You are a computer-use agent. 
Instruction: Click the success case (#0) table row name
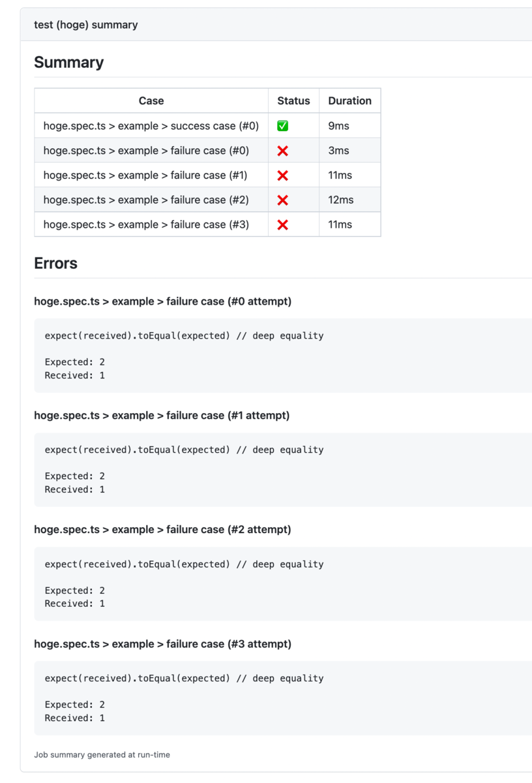(x=151, y=126)
